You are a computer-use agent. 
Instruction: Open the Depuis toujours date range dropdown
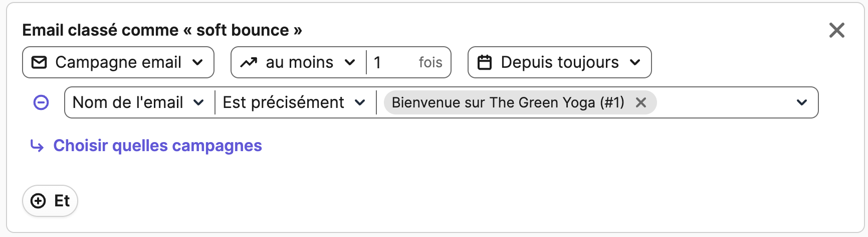(560, 62)
